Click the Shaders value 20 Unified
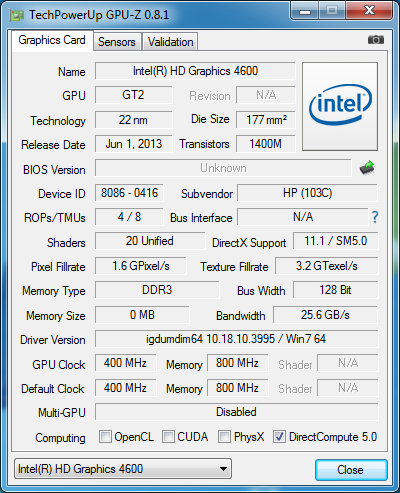This screenshot has height=493, width=400. [150, 241]
